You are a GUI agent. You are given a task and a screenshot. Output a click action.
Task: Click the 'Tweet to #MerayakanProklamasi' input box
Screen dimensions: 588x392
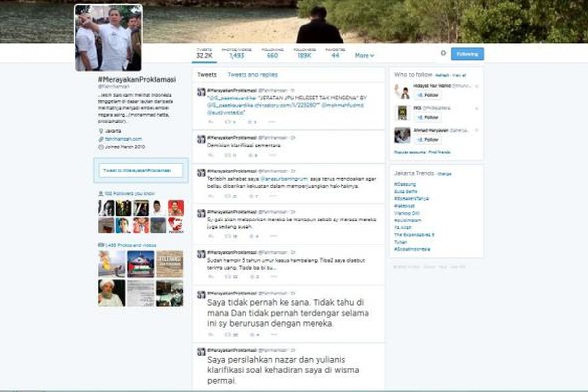click(x=141, y=170)
